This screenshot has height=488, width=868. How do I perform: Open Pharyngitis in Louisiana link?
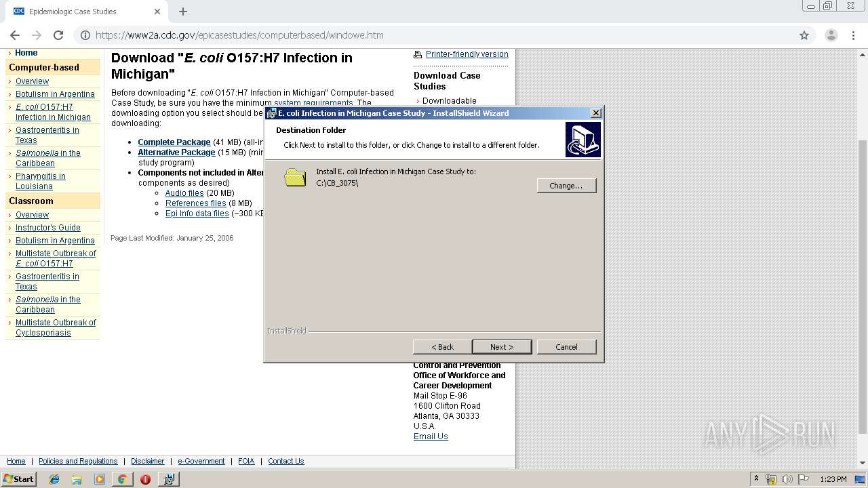pyautogui.click(x=40, y=181)
